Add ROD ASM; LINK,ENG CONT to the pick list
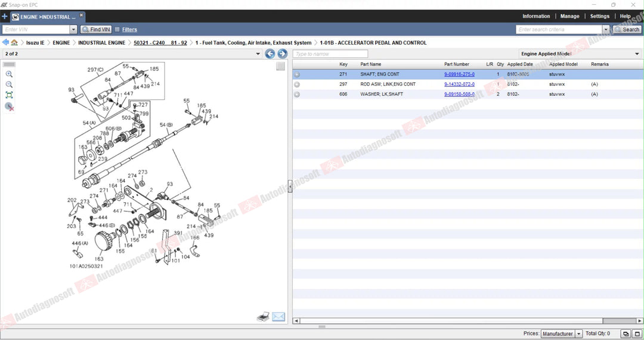The image size is (644, 340). click(x=297, y=85)
